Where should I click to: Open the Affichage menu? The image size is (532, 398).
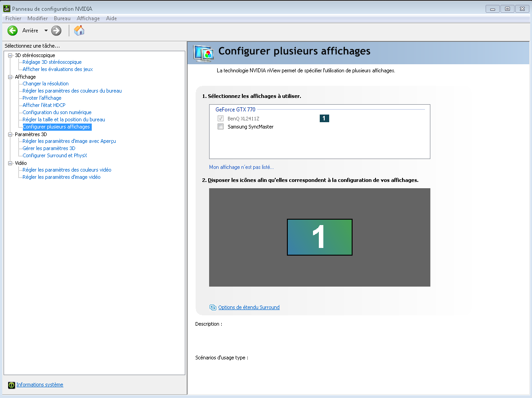click(88, 18)
